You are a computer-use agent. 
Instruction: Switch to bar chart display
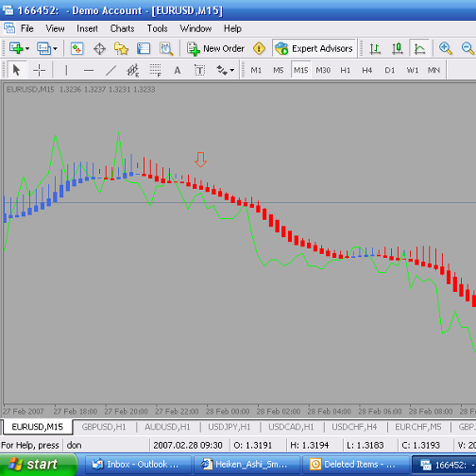375,49
